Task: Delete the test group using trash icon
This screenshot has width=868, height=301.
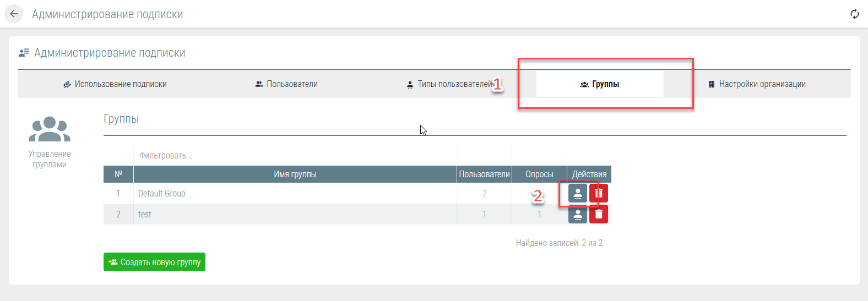Action: (x=599, y=214)
